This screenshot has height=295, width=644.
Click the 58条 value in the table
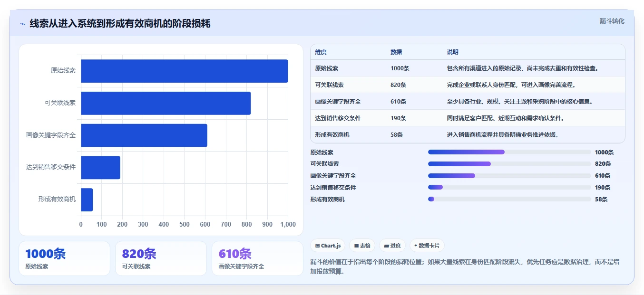coord(397,135)
